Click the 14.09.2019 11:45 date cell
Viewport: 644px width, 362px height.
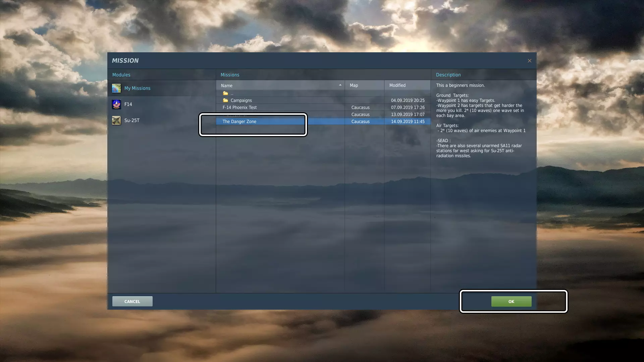point(408,122)
